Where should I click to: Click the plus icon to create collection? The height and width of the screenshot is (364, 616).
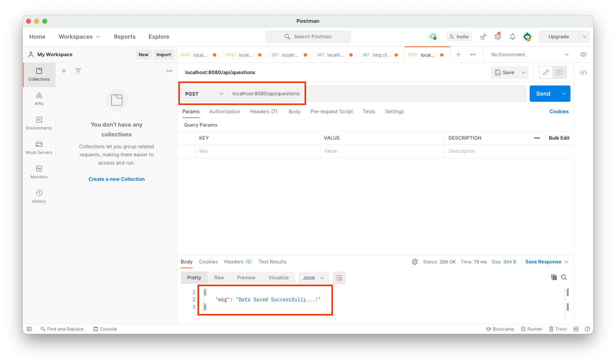coord(64,71)
